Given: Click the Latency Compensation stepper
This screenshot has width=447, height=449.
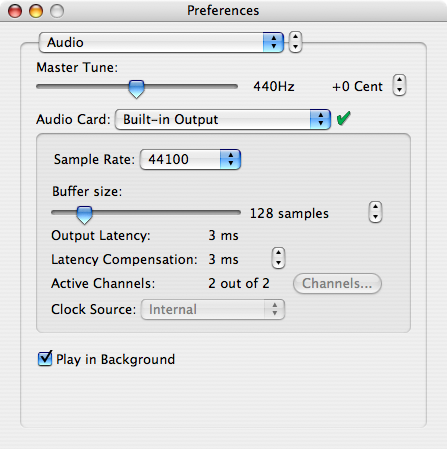Looking at the screenshot, I should point(278,258).
